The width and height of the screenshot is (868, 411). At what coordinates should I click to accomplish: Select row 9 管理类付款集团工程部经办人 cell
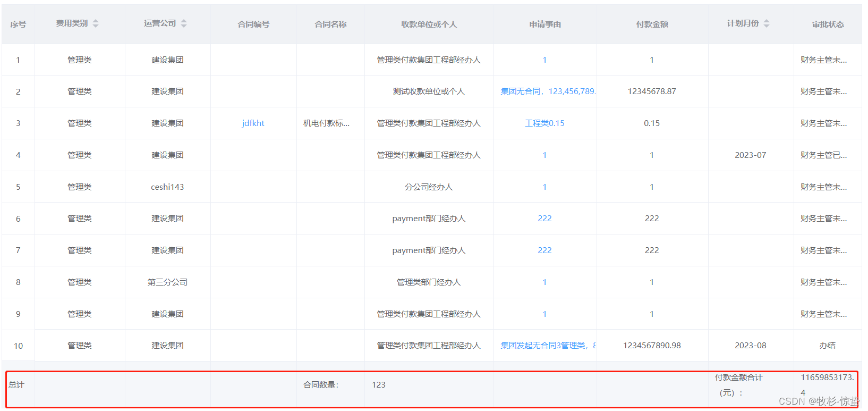[x=429, y=314]
